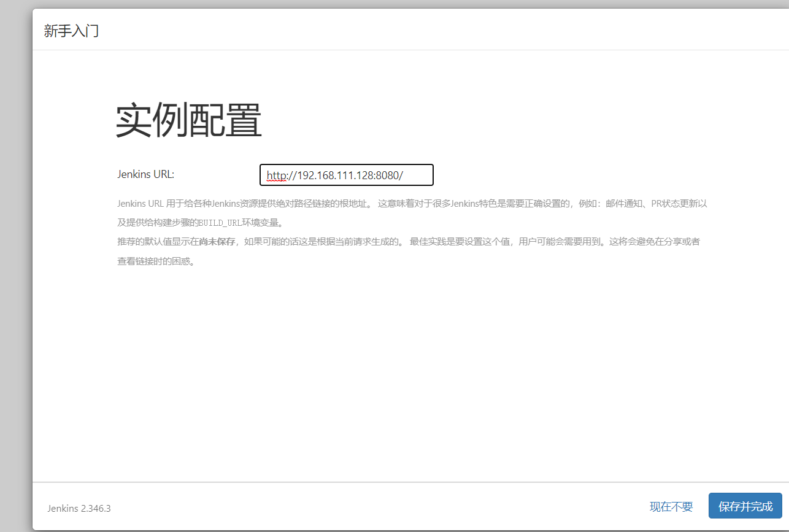The height and width of the screenshot is (532, 789).
Task: Click empty space right of URL field
Action: (x=552, y=175)
